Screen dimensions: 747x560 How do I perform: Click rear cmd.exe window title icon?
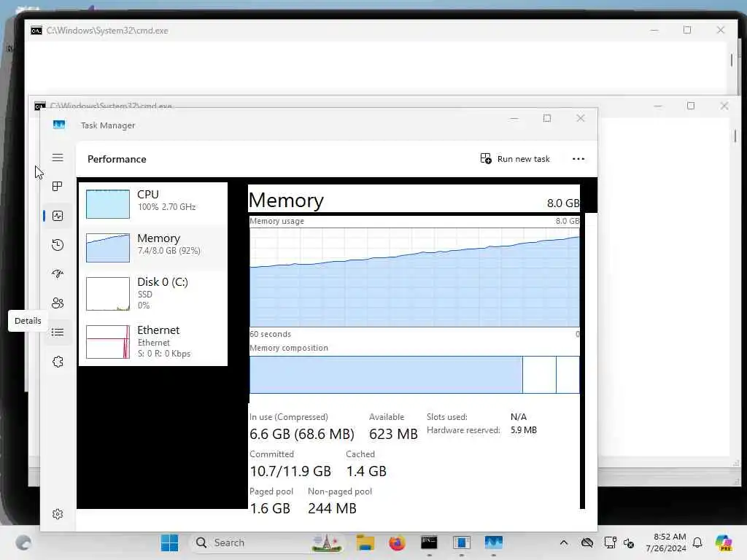coord(36,31)
